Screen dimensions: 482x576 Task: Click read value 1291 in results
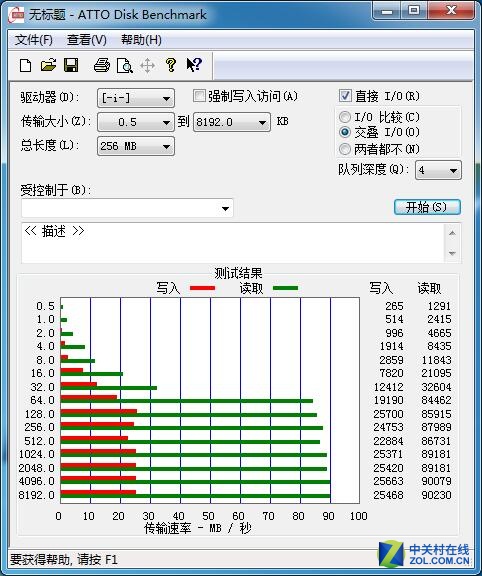(x=439, y=306)
